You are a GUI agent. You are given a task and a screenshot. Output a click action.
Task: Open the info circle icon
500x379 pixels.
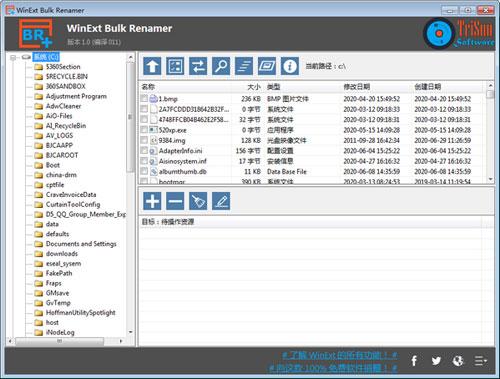point(290,66)
